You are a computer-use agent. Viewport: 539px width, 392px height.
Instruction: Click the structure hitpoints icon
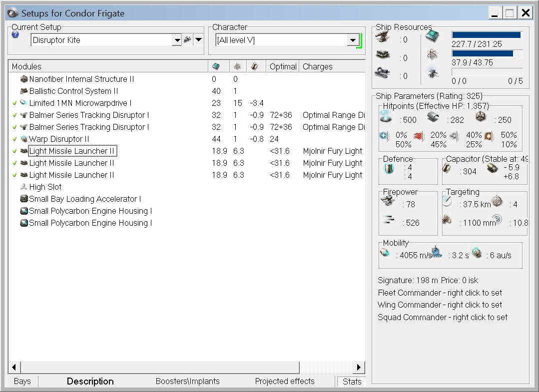click(x=481, y=117)
